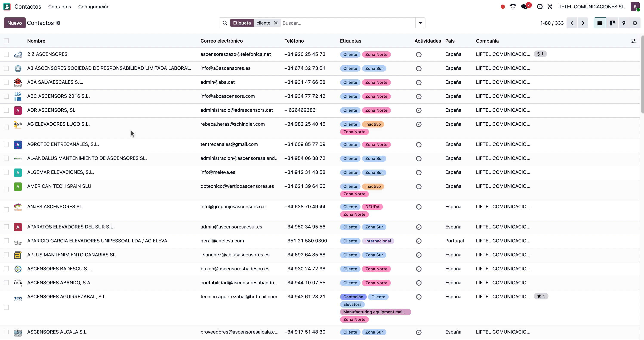Screen dimensions: 644x340
Task: Open the Contactos top menu item
Action: click(x=60, y=7)
